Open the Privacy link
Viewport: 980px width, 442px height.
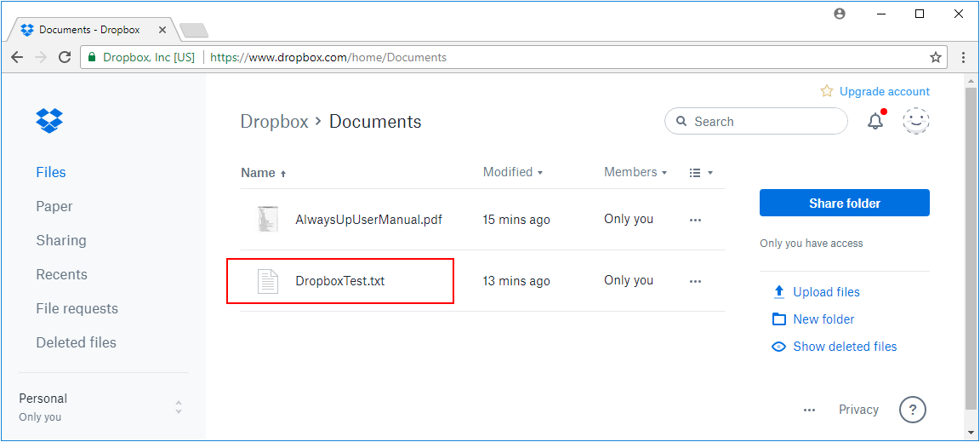click(858, 410)
